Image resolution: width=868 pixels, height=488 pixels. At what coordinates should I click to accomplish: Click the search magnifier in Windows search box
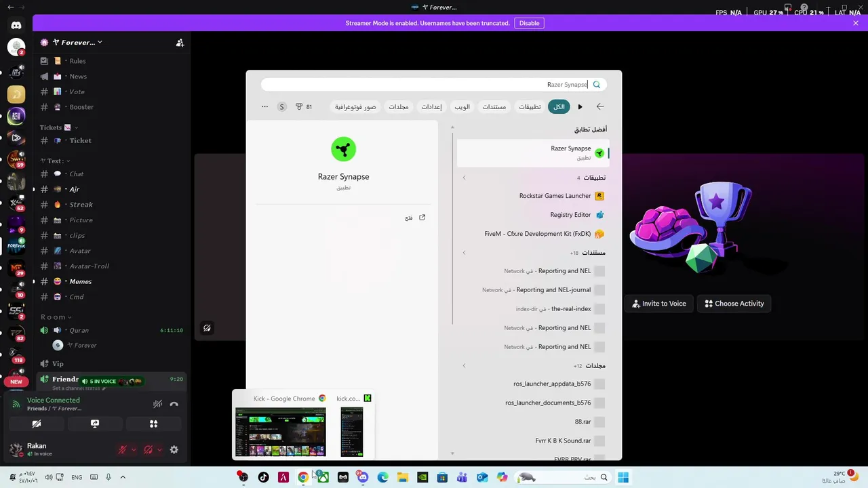coord(597,85)
